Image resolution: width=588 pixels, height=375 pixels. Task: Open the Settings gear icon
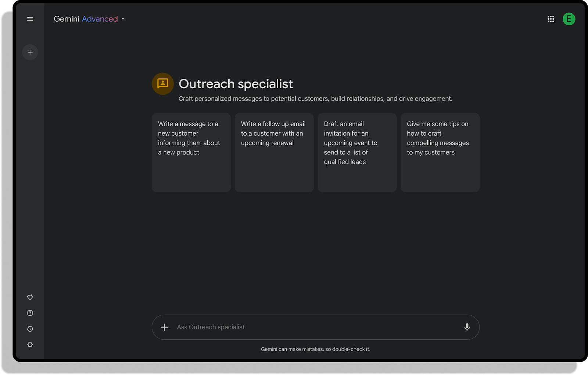[x=30, y=344]
